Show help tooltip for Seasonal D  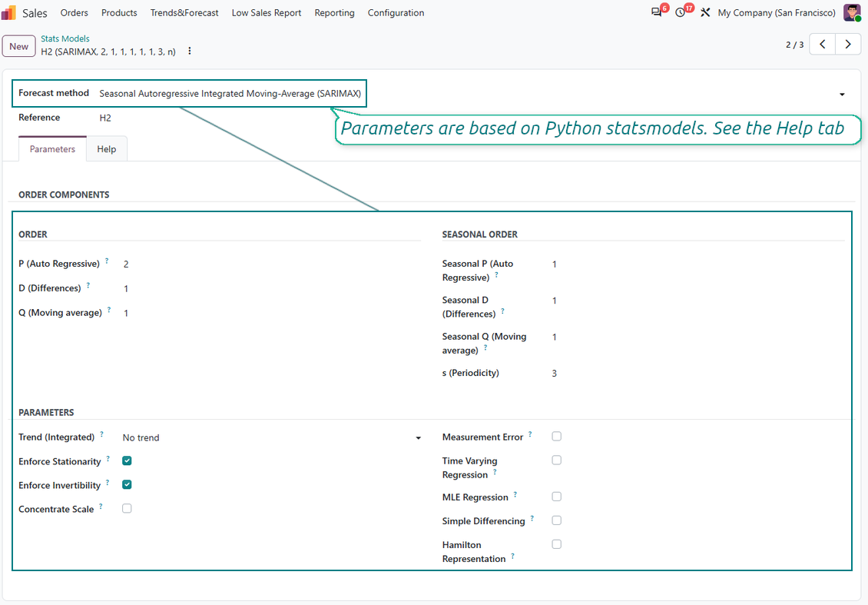pos(502,311)
